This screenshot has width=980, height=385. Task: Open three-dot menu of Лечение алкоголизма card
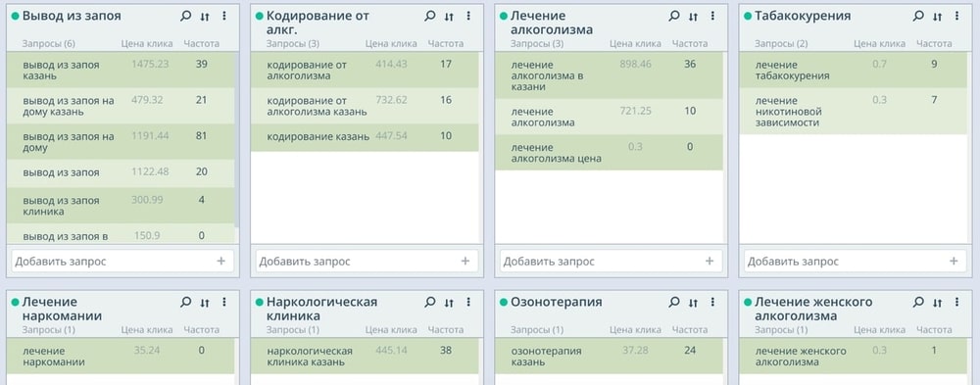(x=712, y=17)
